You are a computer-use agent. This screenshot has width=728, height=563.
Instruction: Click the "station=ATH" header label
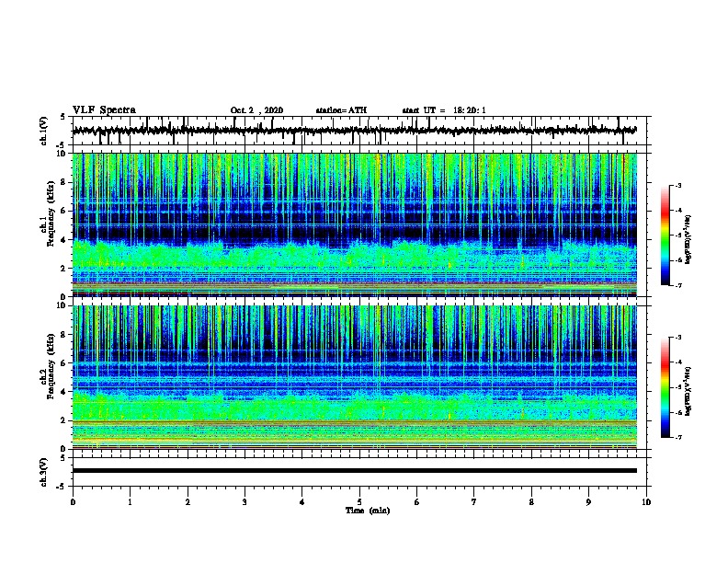[x=341, y=110]
